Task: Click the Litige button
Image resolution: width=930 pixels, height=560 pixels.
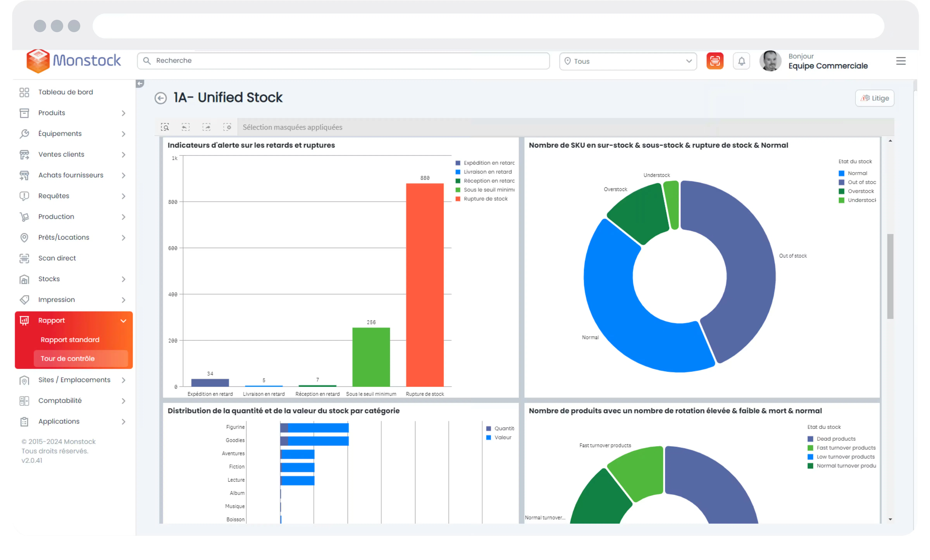Action: tap(875, 98)
